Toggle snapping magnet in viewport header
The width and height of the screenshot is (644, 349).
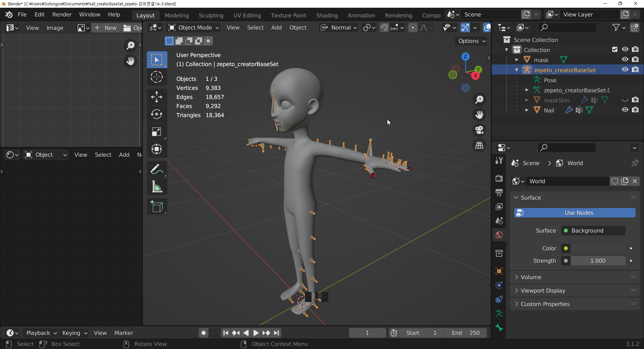click(384, 28)
